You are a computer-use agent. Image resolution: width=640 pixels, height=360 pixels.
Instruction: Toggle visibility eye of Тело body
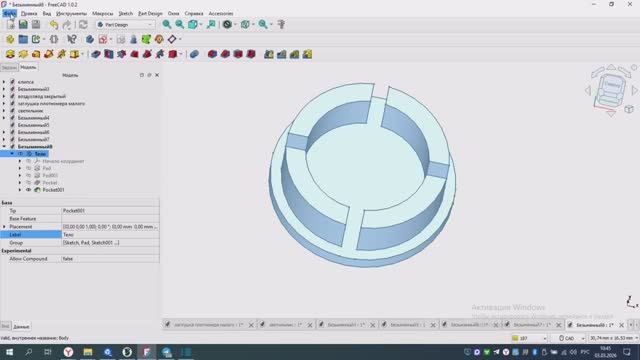click(20, 154)
